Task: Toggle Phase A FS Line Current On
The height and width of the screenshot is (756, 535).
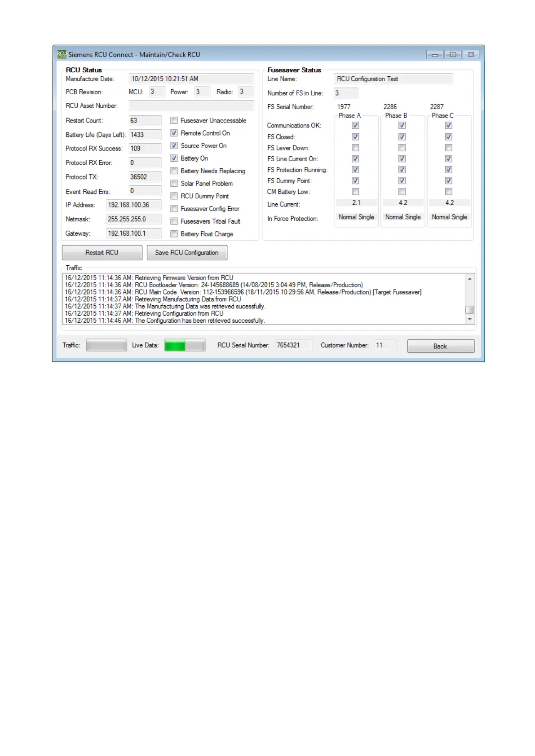Action: 355,158
